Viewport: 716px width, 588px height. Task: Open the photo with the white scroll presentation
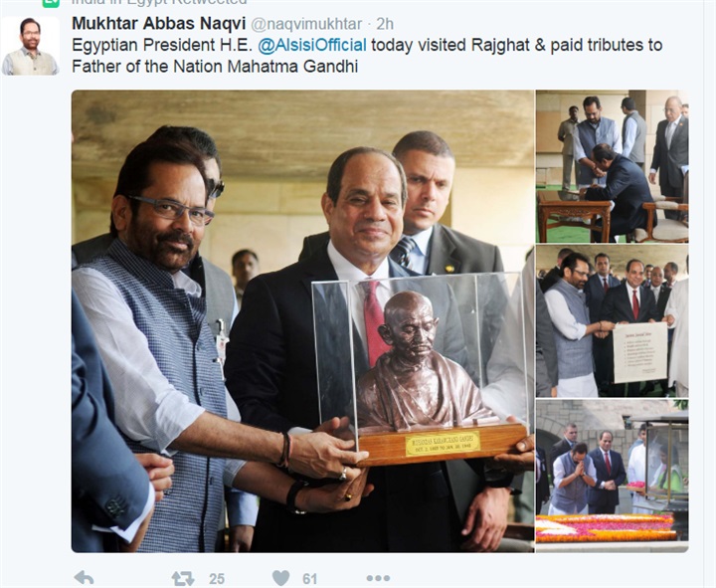tap(612, 320)
